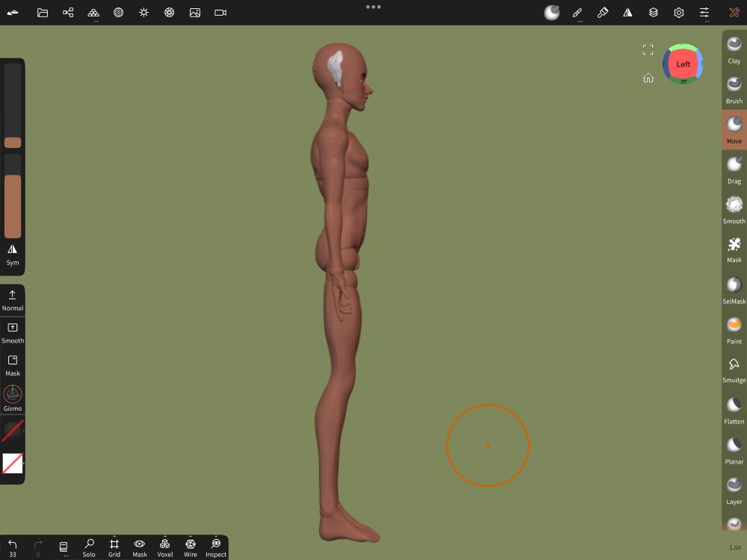This screenshot has width=747, height=560.
Task: Open the camera settings with the video icon
Action: pyautogui.click(x=220, y=12)
